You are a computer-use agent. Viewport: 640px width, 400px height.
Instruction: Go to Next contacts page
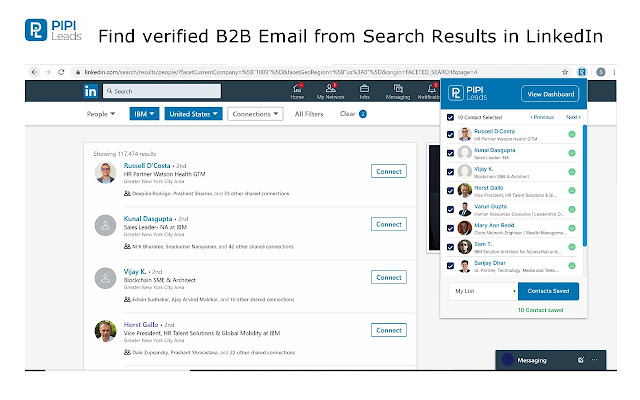[x=573, y=117]
